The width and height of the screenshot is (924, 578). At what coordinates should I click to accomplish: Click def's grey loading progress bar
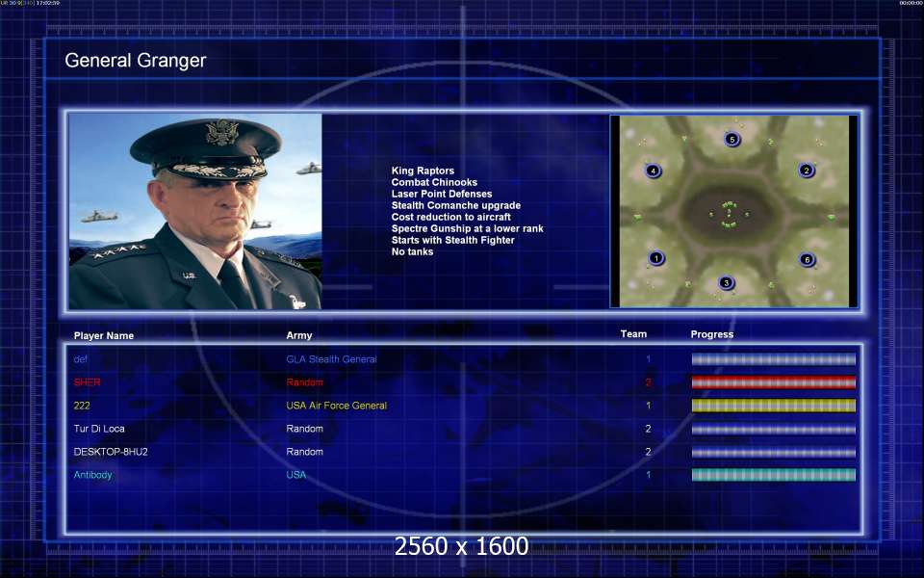773,359
